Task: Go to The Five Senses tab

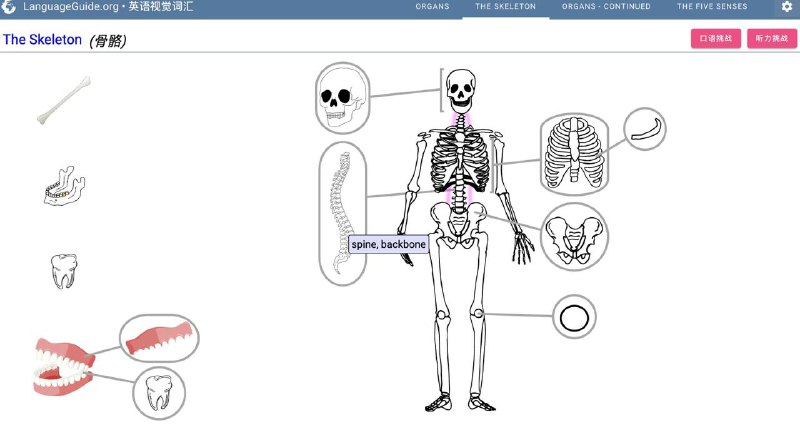Action: click(711, 7)
